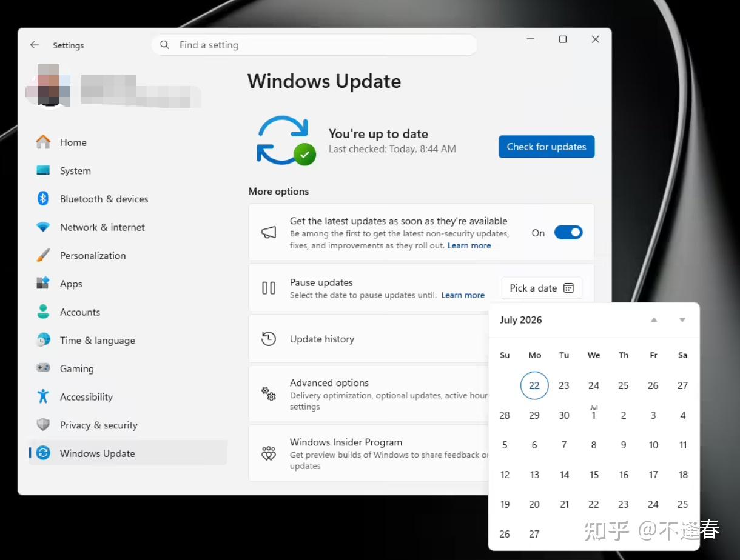Screen dimensions: 740x560
Task: Click the Advanced options gears icon
Action: click(269, 394)
